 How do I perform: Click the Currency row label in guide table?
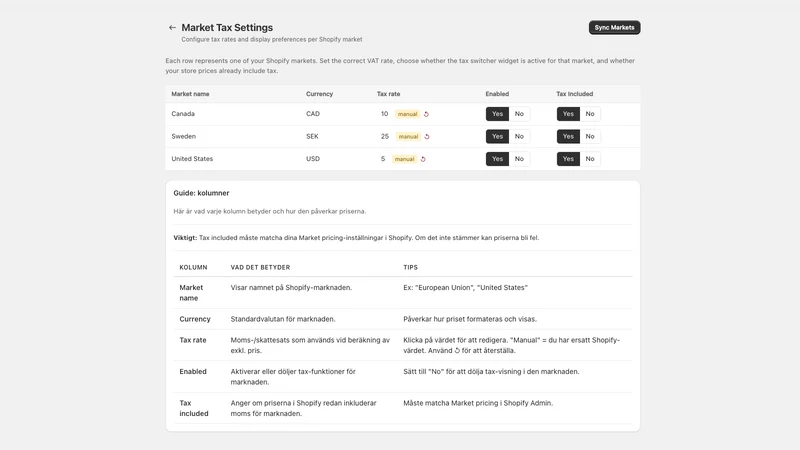194,319
